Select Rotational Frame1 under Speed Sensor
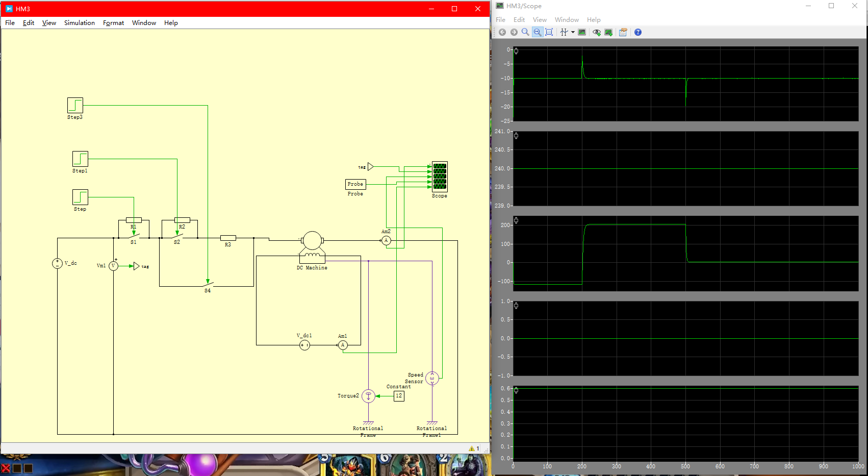This screenshot has width=868, height=476. click(x=432, y=423)
